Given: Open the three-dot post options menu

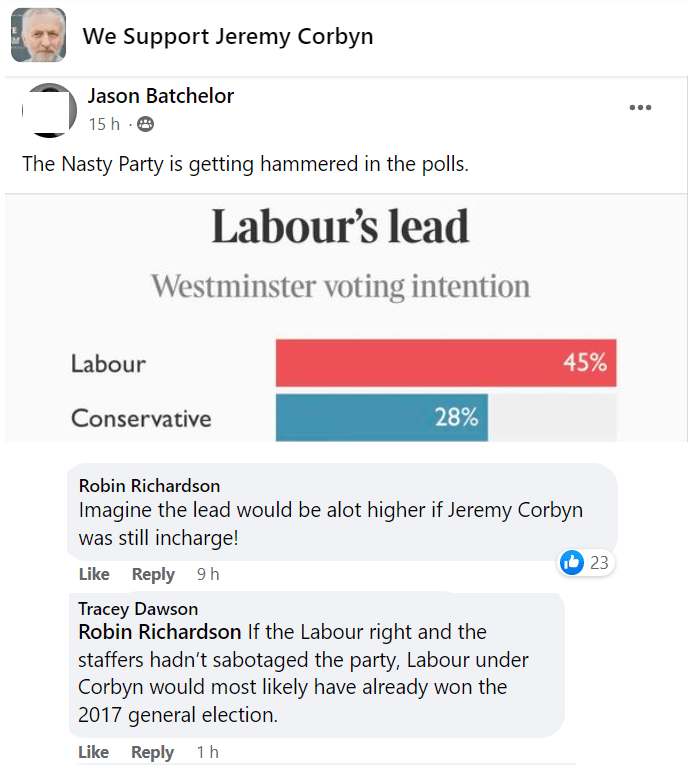Looking at the screenshot, I should (x=640, y=108).
